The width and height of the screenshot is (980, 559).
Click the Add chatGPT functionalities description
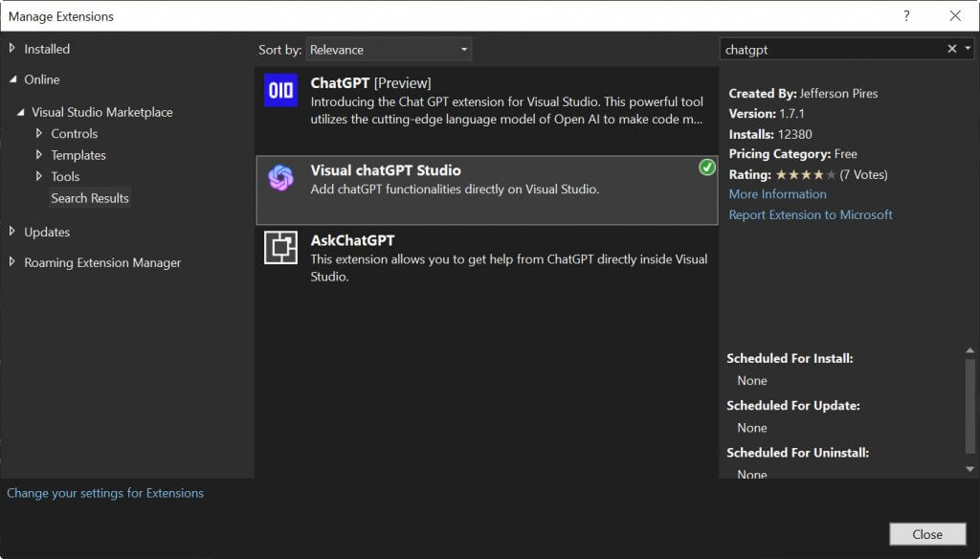[x=455, y=189]
